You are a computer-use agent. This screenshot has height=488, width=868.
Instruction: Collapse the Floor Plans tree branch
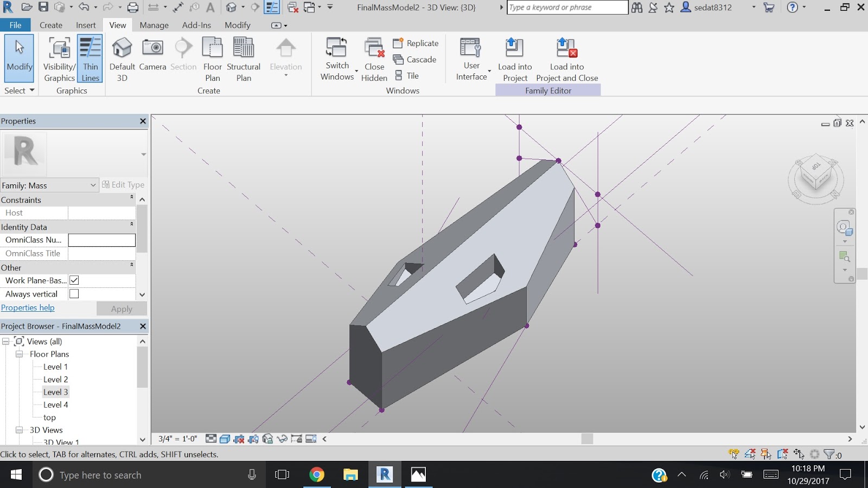pos(18,354)
